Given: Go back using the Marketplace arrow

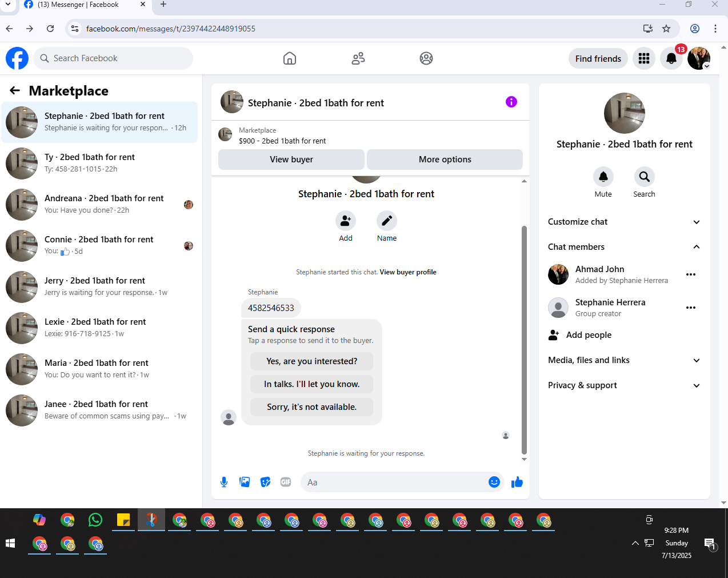Looking at the screenshot, I should [x=15, y=90].
